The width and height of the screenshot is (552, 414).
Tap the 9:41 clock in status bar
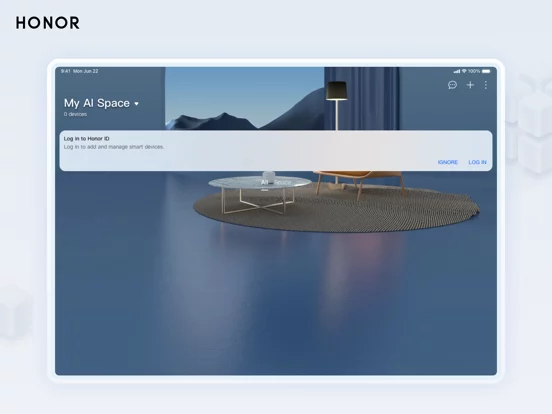click(x=66, y=71)
